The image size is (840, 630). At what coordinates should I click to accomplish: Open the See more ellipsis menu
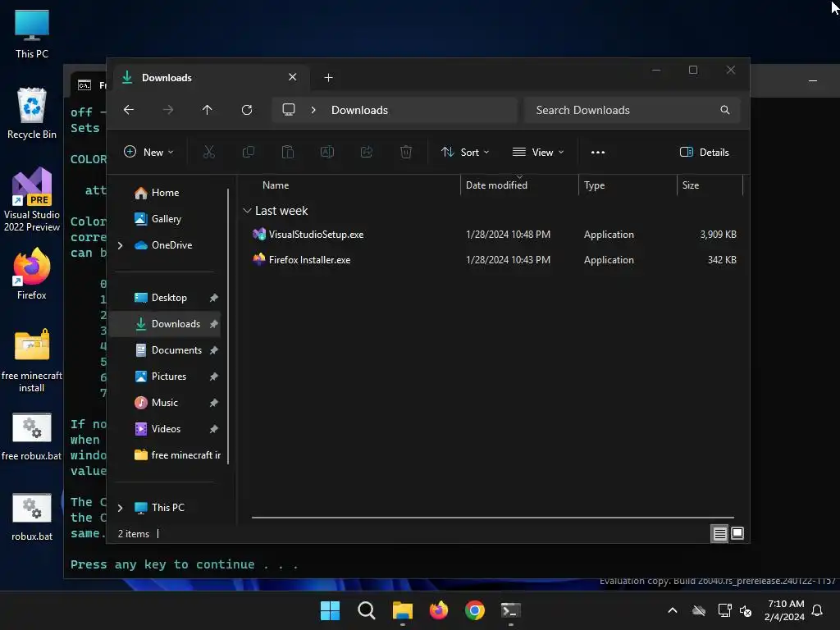[598, 152]
